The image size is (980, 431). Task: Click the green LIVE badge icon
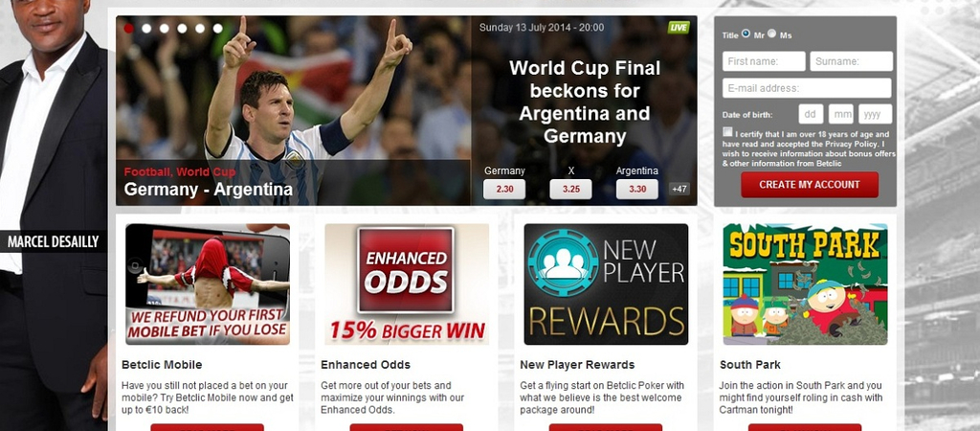pyautogui.click(x=679, y=28)
